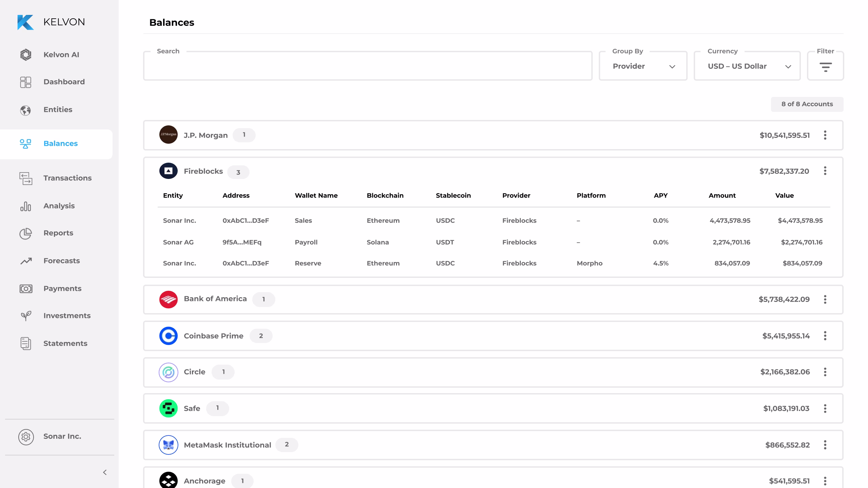The height and width of the screenshot is (488, 868).
Task: Expand the MetaMask Institutional row
Action: (493, 445)
